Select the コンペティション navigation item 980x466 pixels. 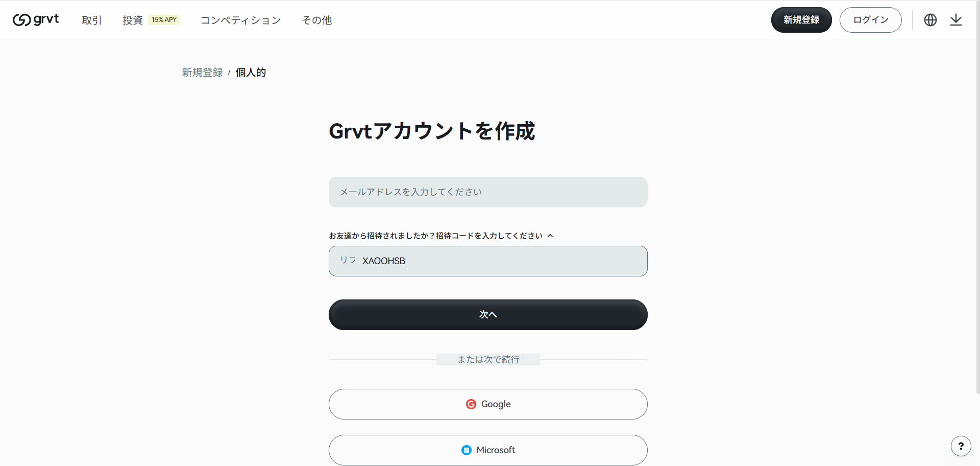click(240, 20)
